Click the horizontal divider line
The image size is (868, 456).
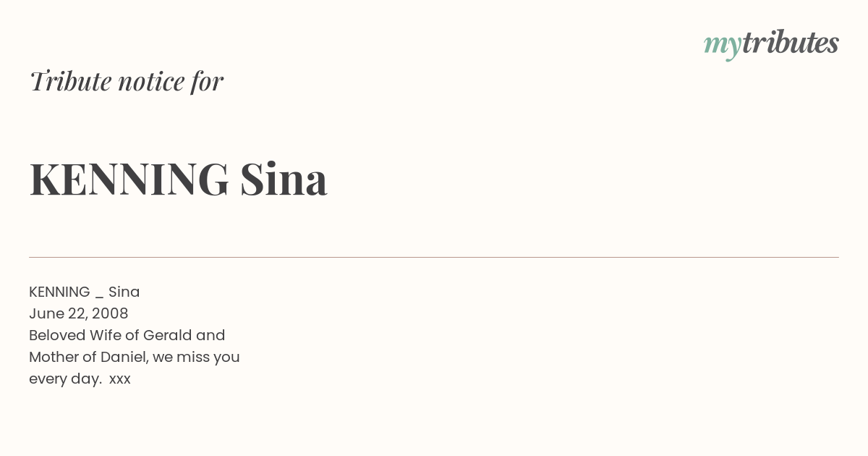click(434, 257)
